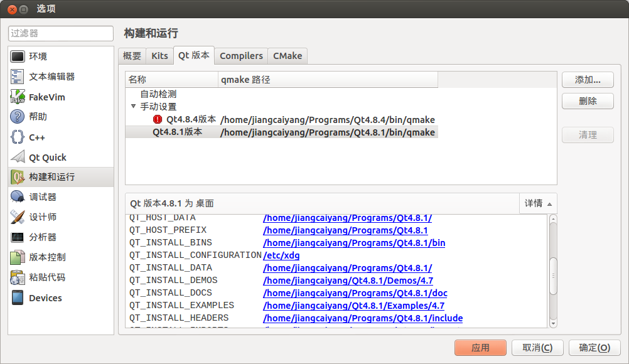Open the 粘贴代码 clipboard icon
629x364 pixels.
click(x=18, y=277)
